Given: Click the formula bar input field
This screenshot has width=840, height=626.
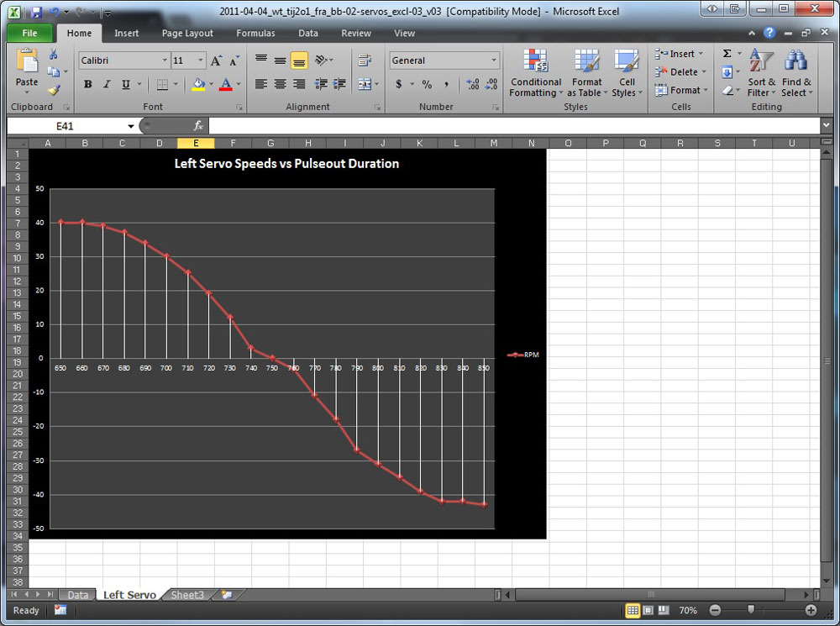Looking at the screenshot, I should (x=514, y=126).
